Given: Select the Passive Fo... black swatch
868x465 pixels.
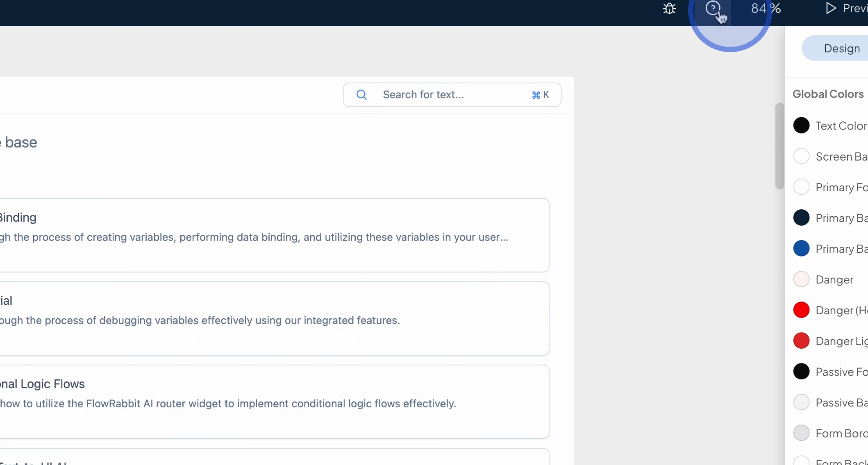Looking at the screenshot, I should click(801, 372).
